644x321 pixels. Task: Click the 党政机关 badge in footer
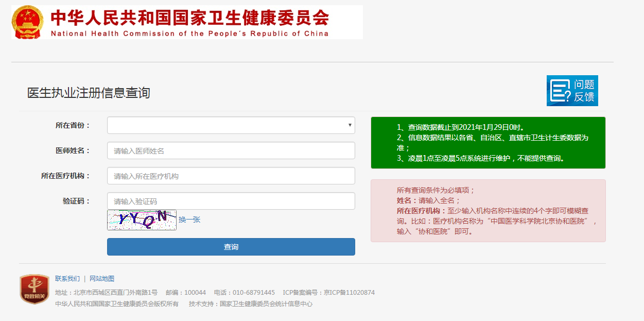(x=34, y=289)
